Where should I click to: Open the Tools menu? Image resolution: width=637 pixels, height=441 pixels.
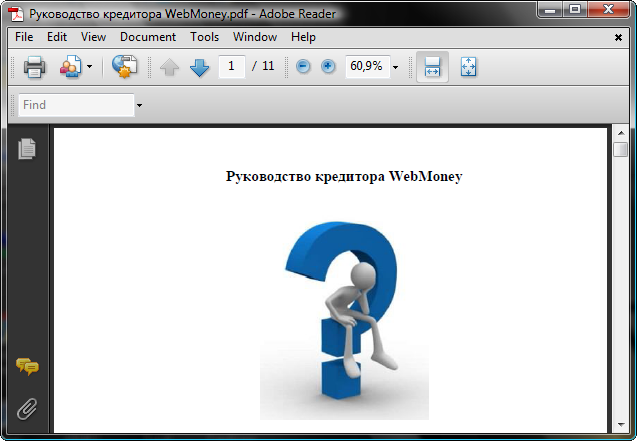click(x=204, y=37)
